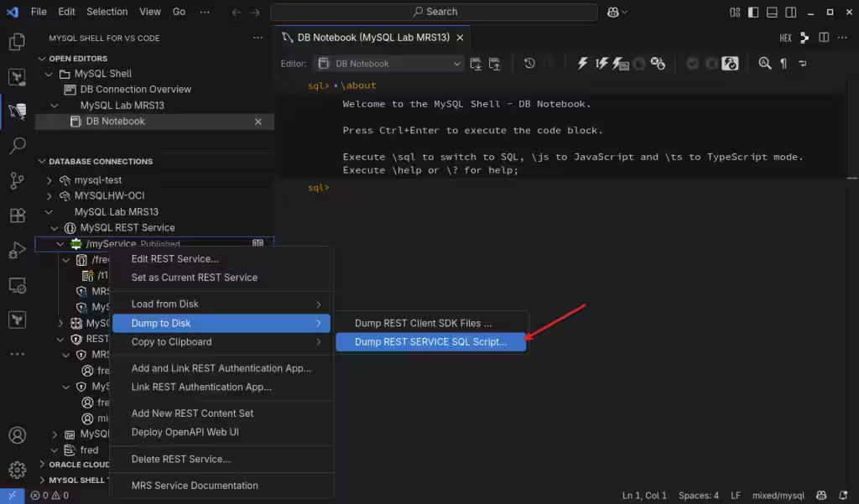Click the remote window status bar icon
859x504 pixels.
pos(12,496)
